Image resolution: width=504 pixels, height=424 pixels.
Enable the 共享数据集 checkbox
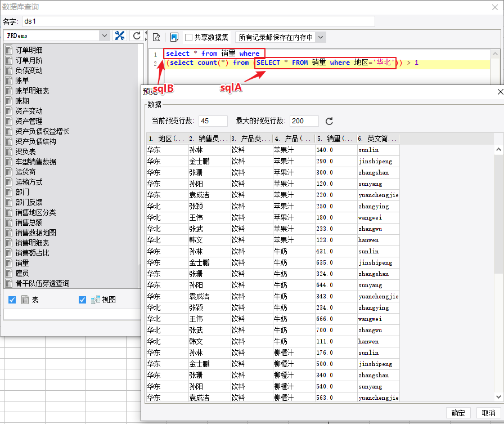point(189,37)
